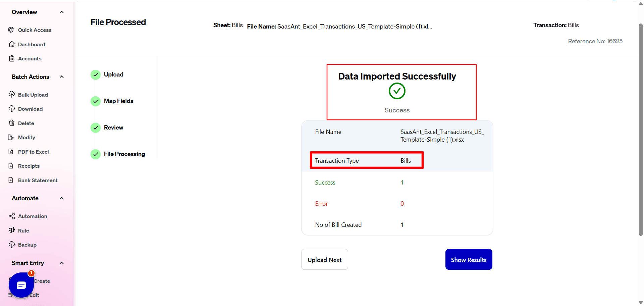The height and width of the screenshot is (306, 644).
Task: Click the Rule signpost icon
Action: (x=12, y=230)
